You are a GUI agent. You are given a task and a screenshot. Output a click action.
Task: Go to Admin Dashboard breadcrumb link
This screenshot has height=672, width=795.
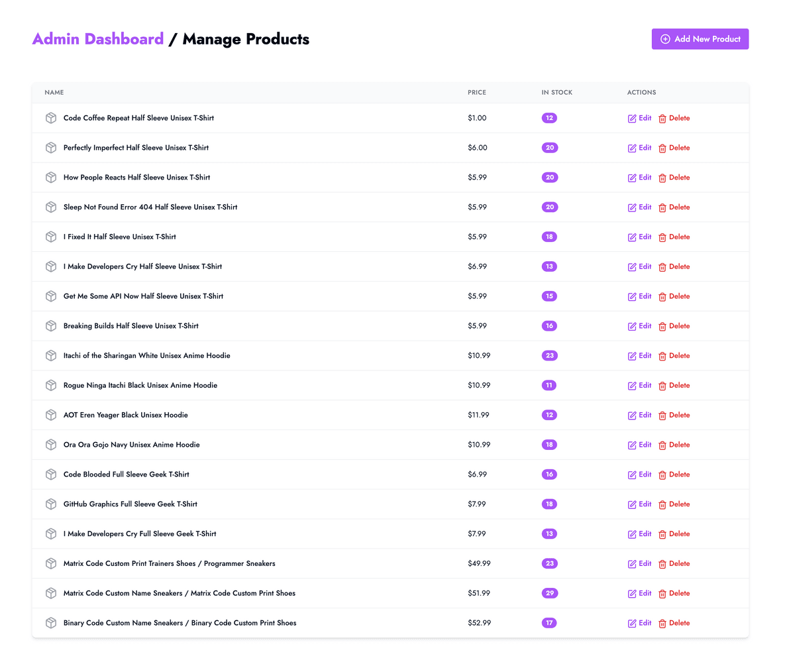98,39
